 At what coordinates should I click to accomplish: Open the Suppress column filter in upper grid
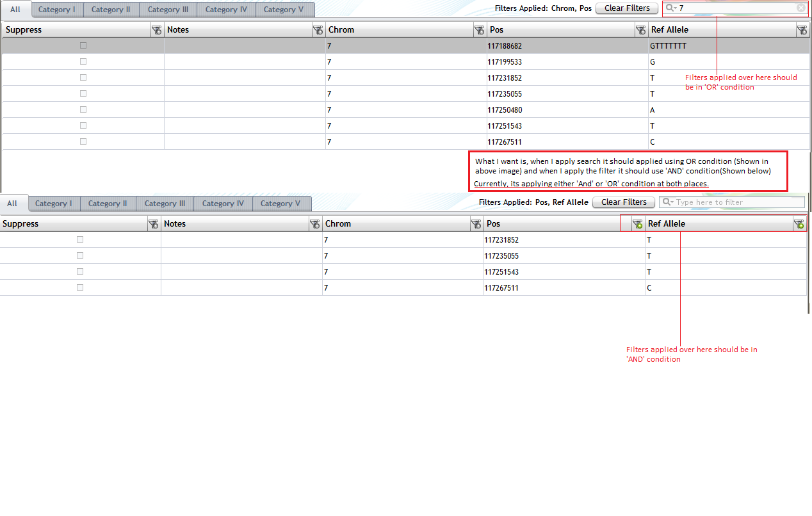coord(156,30)
